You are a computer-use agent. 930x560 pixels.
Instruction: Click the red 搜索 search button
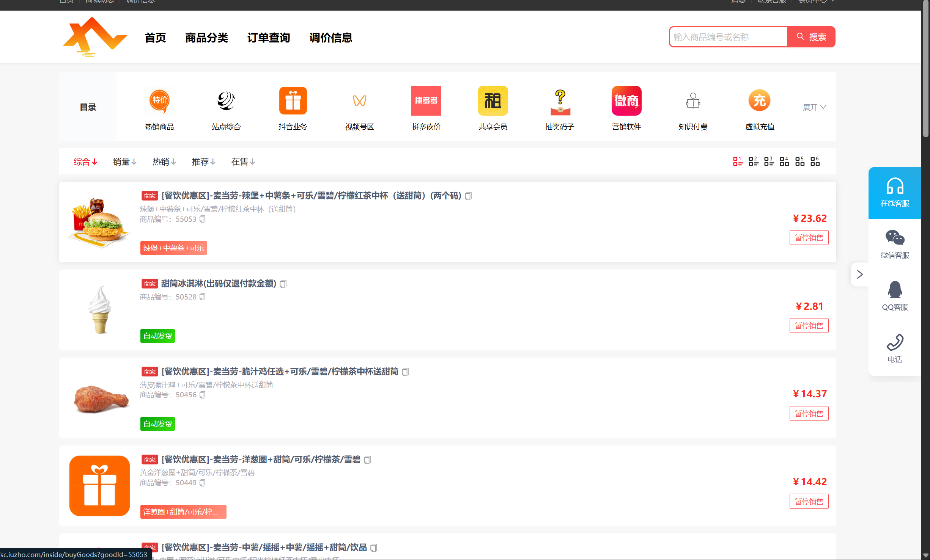pos(811,37)
